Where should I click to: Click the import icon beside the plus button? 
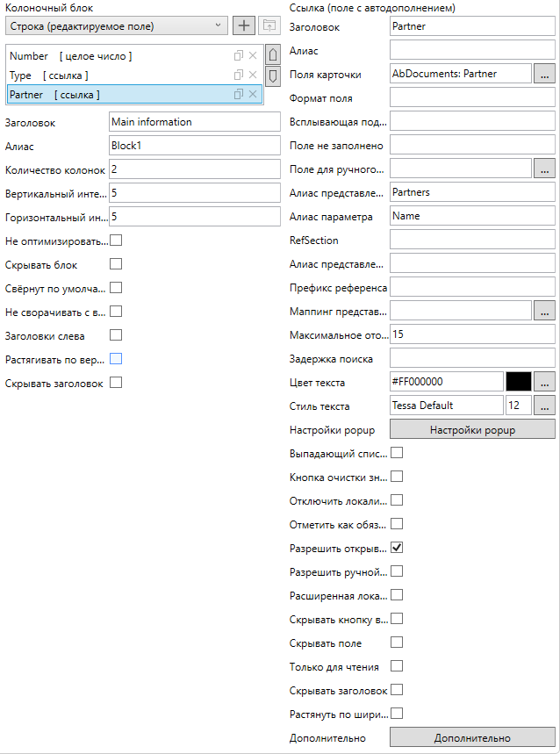[x=268, y=25]
